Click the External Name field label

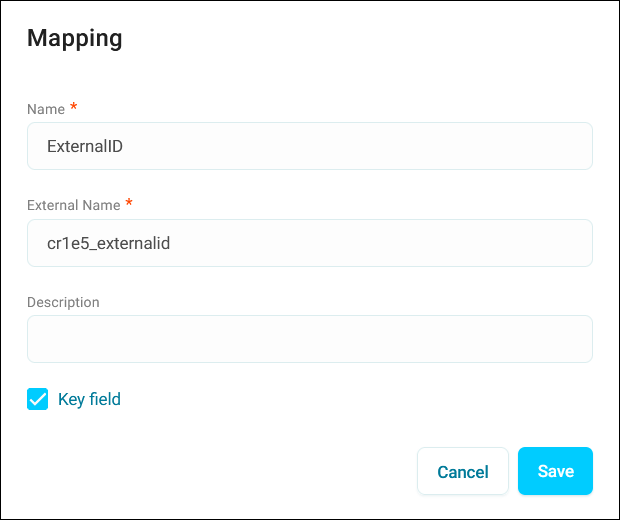[x=74, y=205]
